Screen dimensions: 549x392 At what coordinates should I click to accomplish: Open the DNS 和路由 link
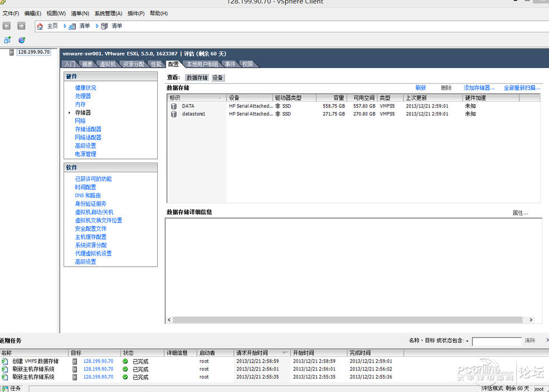88,196
